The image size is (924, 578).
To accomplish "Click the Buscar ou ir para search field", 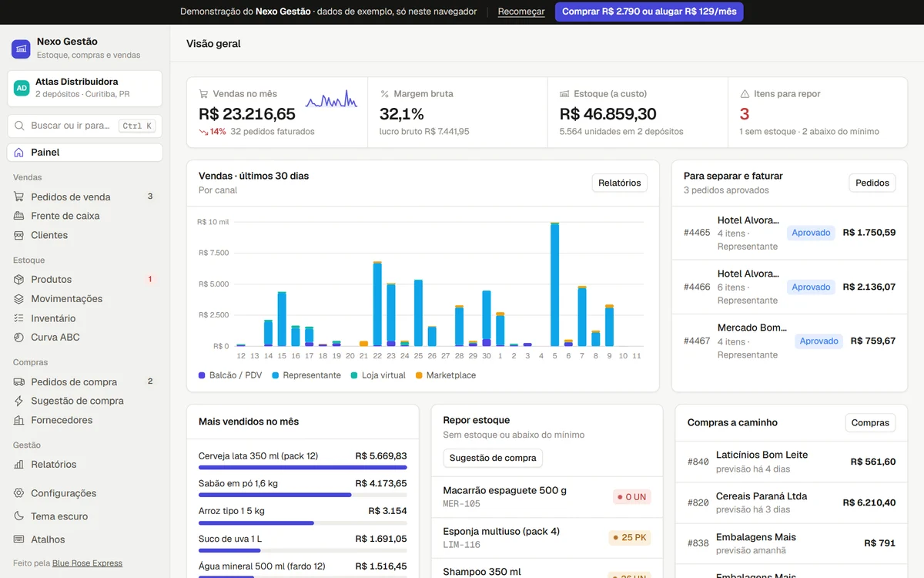I will click(x=85, y=126).
